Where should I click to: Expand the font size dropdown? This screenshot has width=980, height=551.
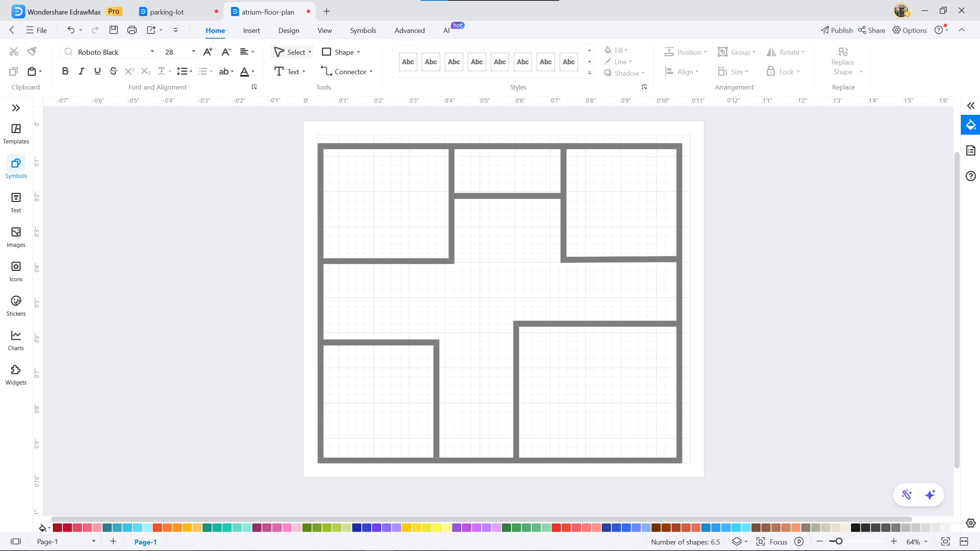(193, 51)
